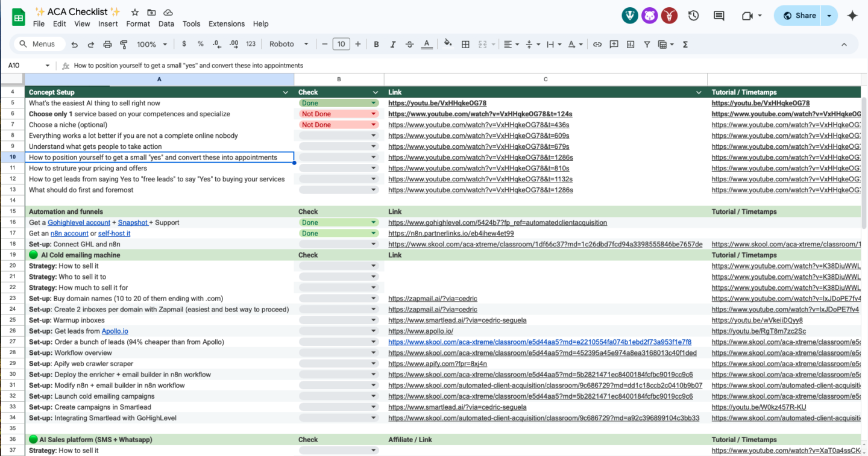This screenshot has width=868, height=456.
Task: Open the zoom level dropdown
Action: click(151, 44)
